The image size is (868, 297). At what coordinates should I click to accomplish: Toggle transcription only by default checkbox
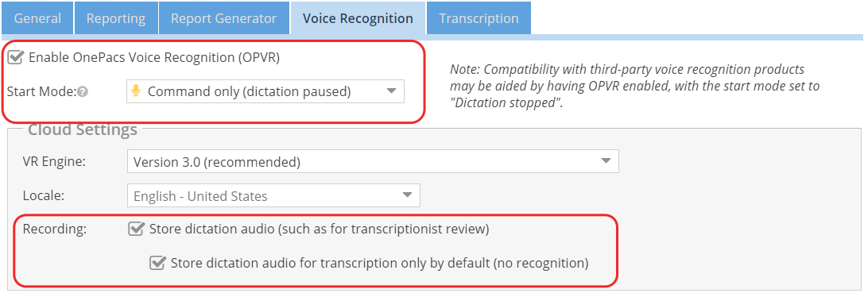[157, 263]
